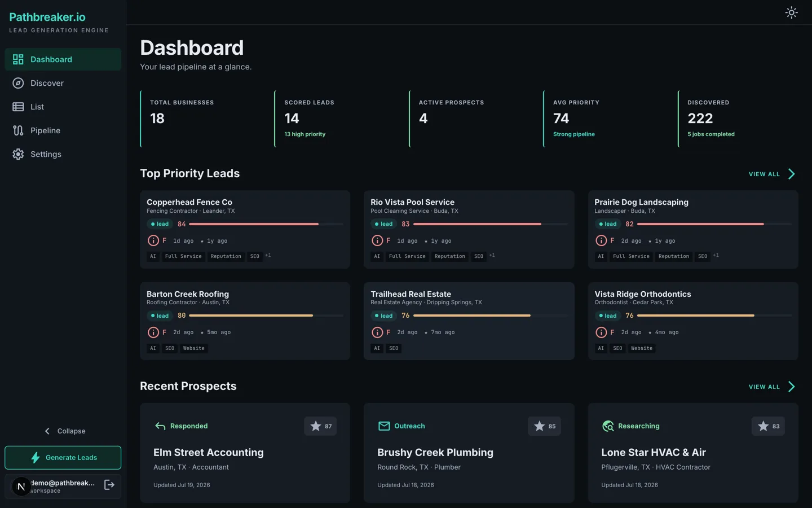Click the Responded reply-arrow icon
Screen dimensions: 812x508
pos(160,426)
